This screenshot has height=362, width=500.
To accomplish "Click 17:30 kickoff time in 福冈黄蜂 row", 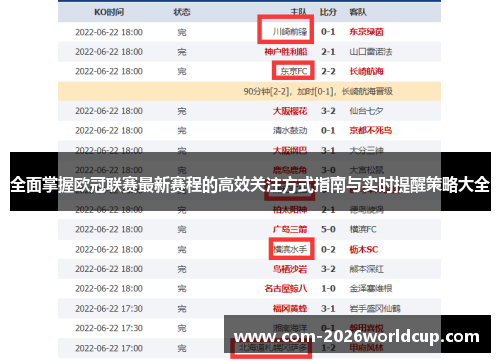I will (109, 309).
